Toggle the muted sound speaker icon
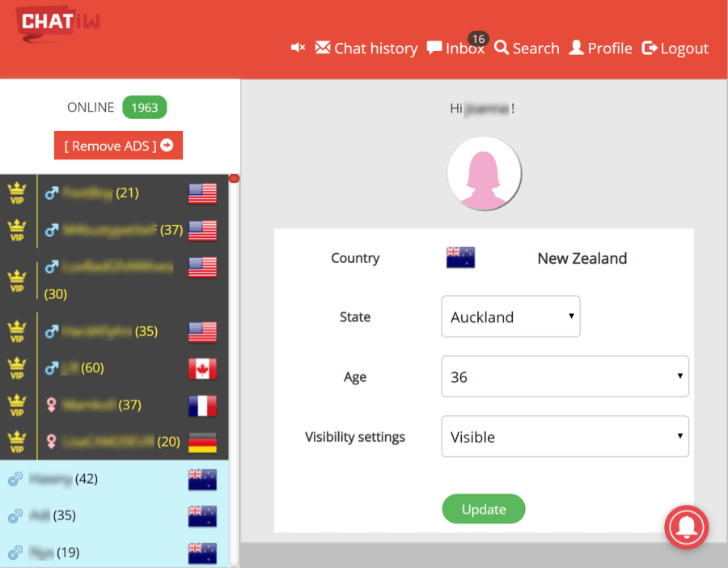 (x=298, y=48)
